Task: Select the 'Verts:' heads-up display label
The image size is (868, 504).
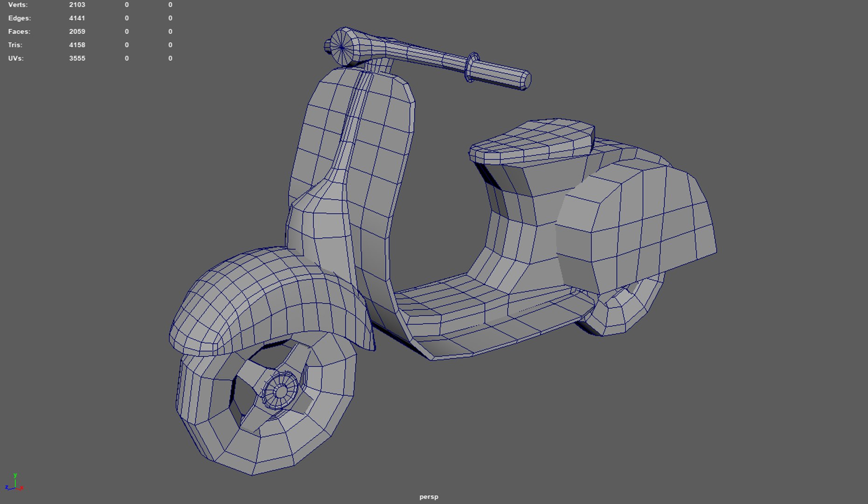Action: point(18,5)
